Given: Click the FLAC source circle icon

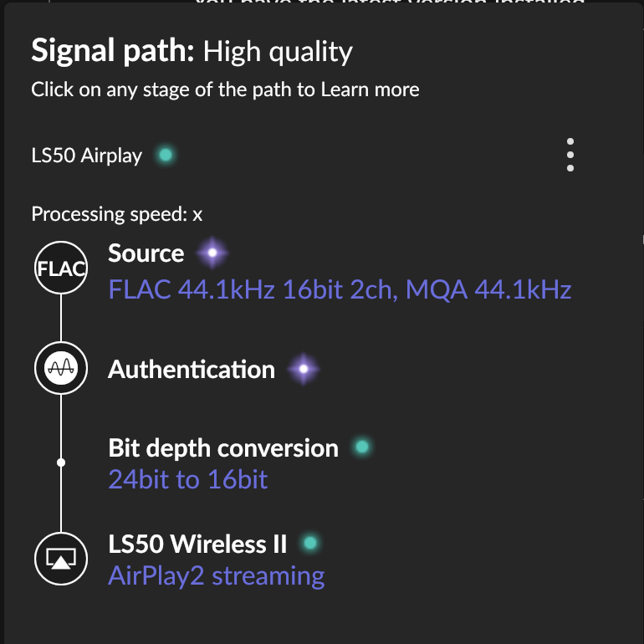Looking at the screenshot, I should point(61,268).
